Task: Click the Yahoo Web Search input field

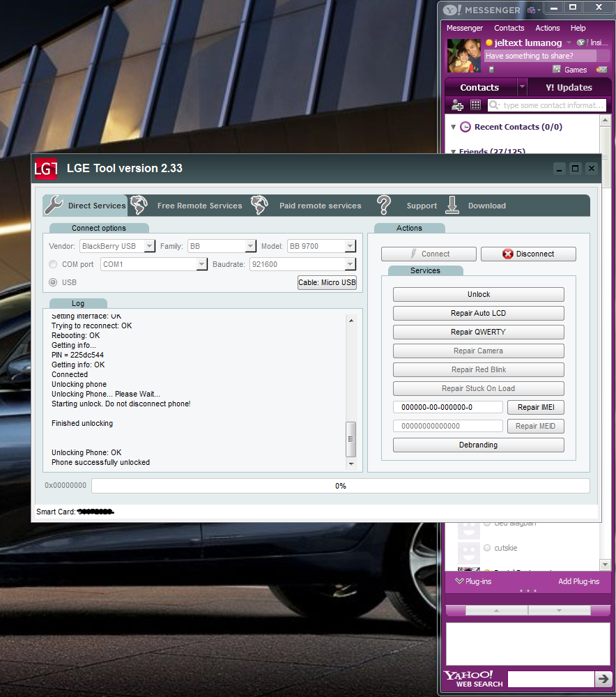Action: click(x=550, y=679)
